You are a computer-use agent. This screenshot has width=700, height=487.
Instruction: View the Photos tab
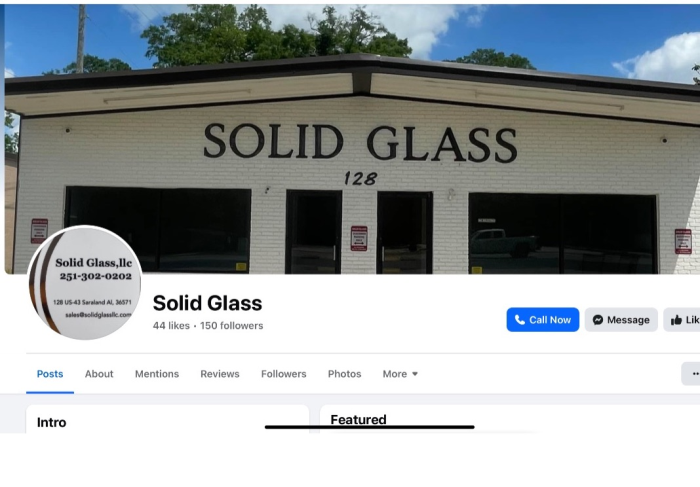(344, 374)
